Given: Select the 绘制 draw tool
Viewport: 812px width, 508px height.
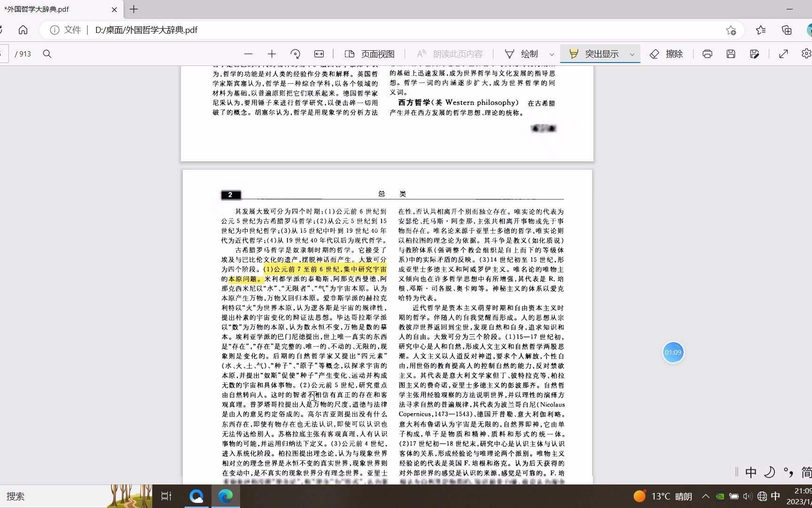Looking at the screenshot, I should (521, 54).
